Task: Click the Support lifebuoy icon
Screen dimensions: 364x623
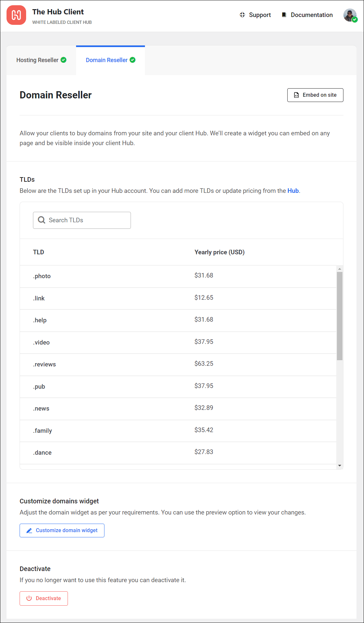Action: click(242, 15)
